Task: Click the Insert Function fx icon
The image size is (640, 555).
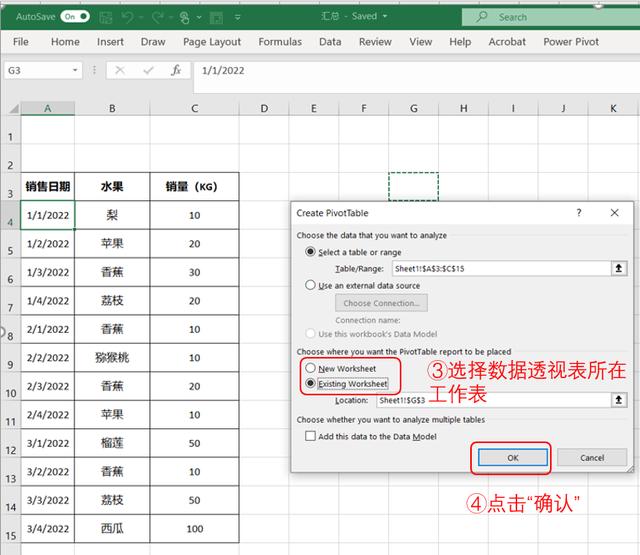Action: coord(176,70)
